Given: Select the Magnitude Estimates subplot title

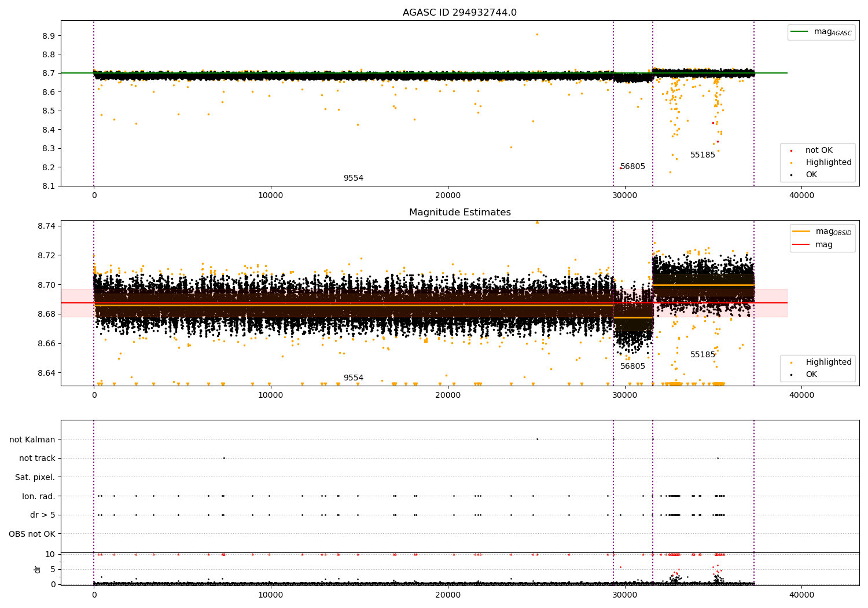Looking at the screenshot, I should 459,213.
